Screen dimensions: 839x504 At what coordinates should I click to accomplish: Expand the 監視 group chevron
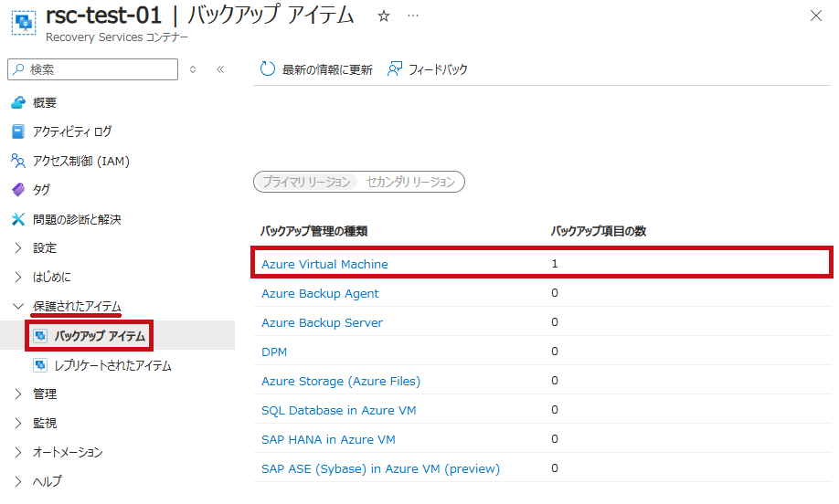18,424
